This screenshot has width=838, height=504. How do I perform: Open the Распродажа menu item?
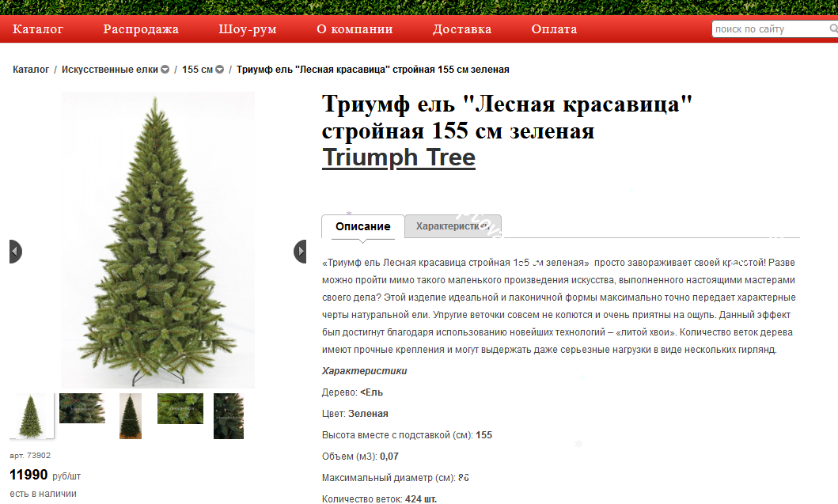141,28
